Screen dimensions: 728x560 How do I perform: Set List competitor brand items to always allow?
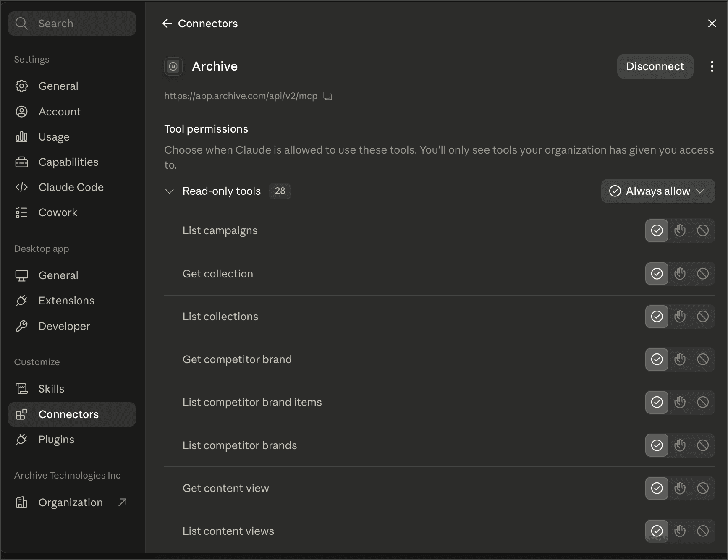657,402
